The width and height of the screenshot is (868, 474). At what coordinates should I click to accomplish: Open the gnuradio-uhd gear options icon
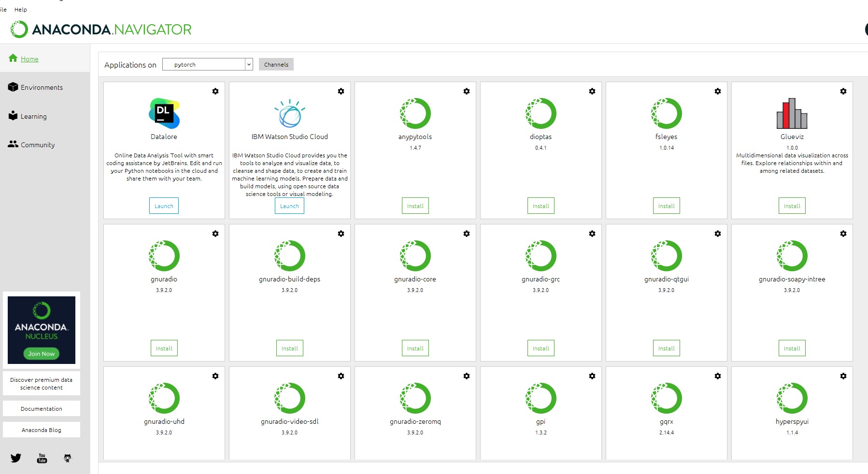tap(215, 376)
